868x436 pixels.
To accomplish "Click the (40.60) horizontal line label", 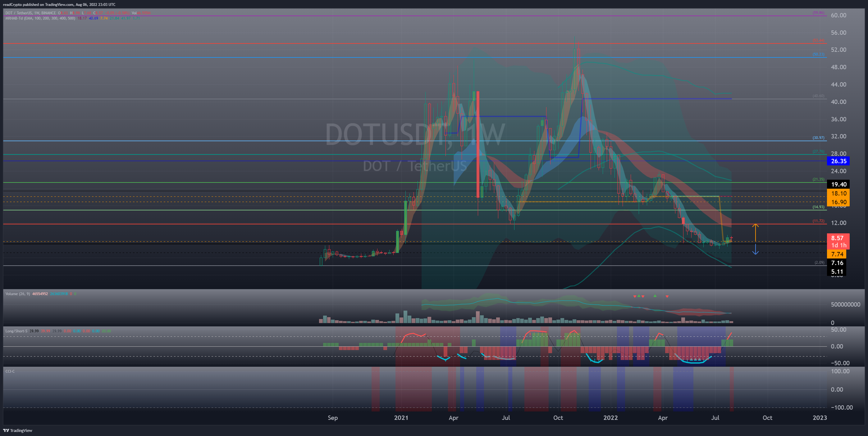I will pyautogui.click(x=818, y=96).
